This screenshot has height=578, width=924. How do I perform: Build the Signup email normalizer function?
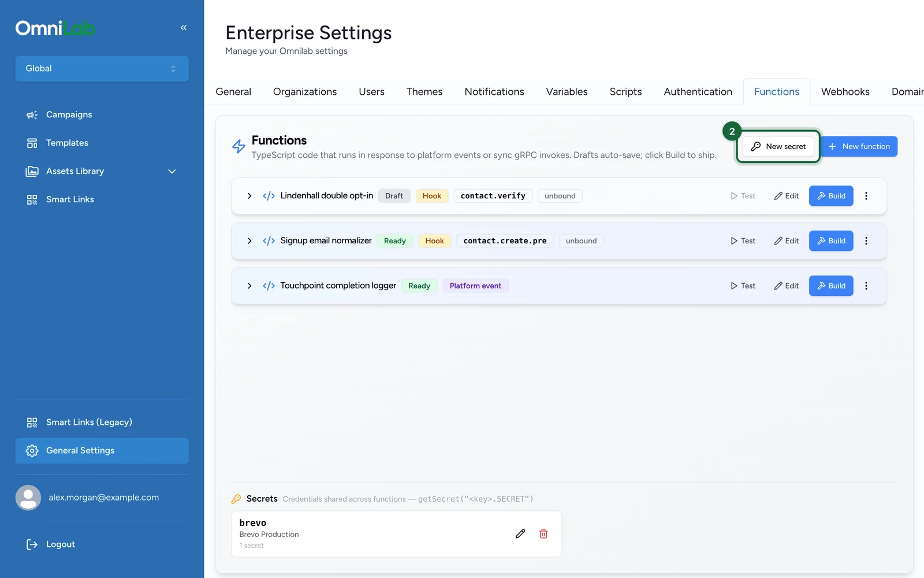[831, 241]
